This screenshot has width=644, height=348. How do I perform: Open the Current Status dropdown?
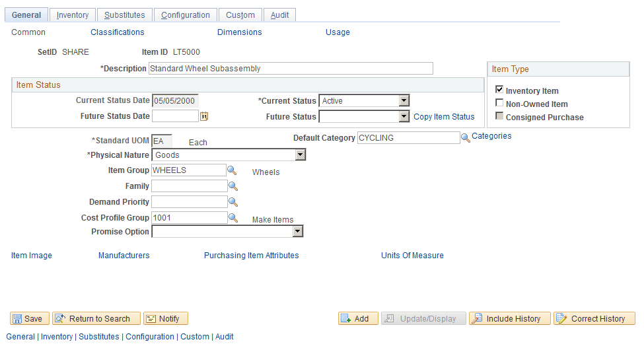364,100
